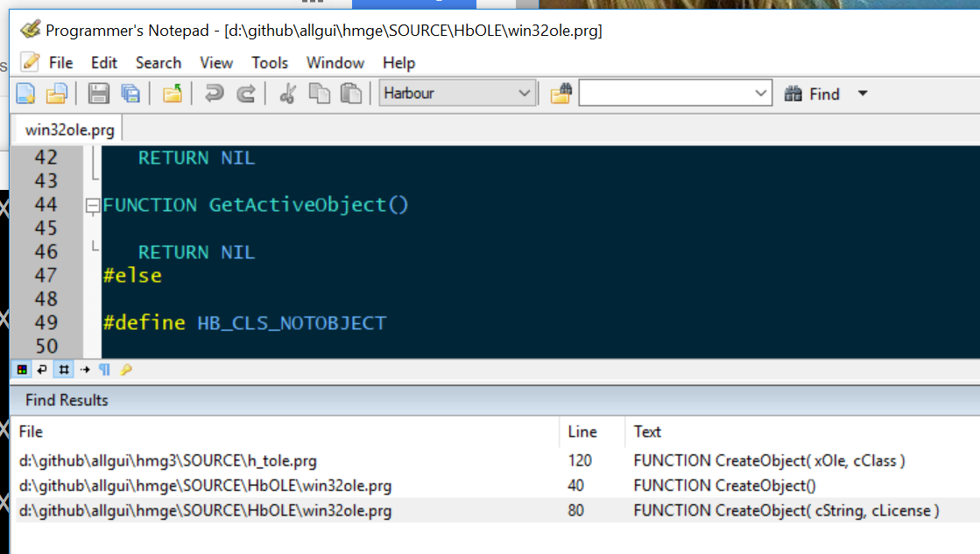The width and height of the screenshot is (980, 554).
Task: Open the Find button dropdown arrow
Action: [863, 94]
